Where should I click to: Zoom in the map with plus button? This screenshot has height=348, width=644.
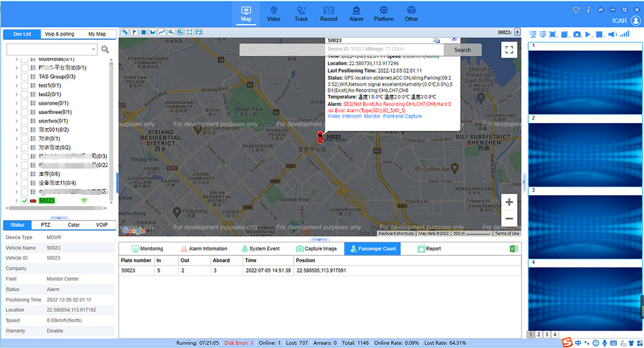click(509, 202)
